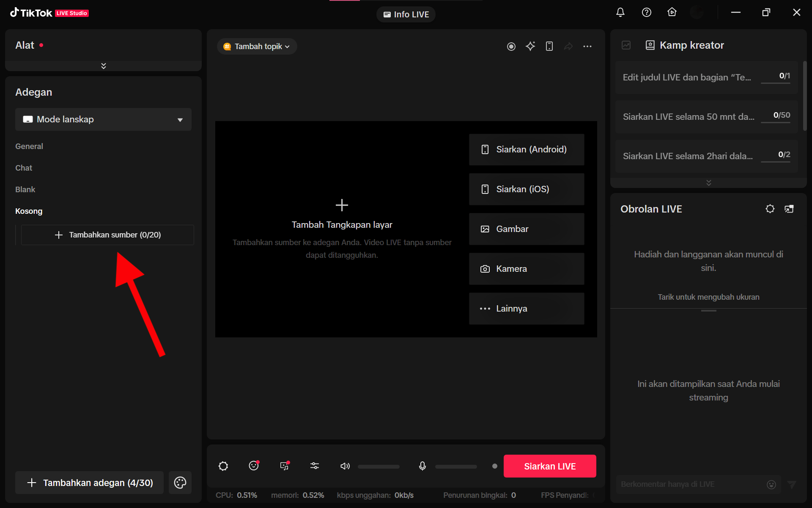Click the record icon above the preview
This screenshot has height=508, width=812.
click(x=511, y=47)
